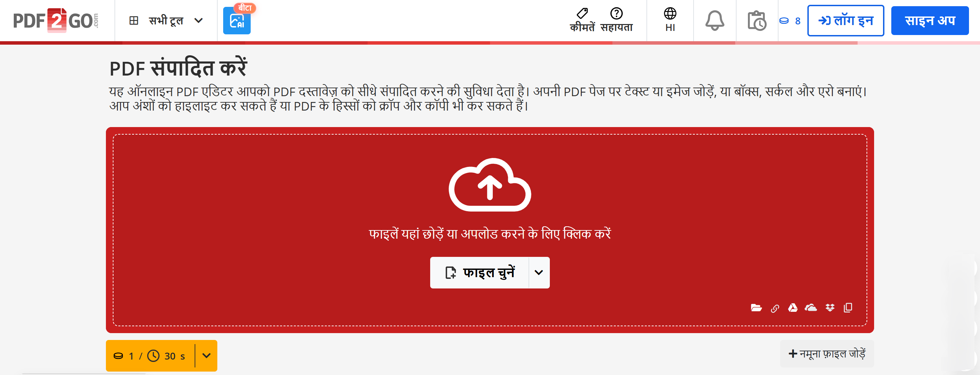Click the साइन अप button
Screen dimensions: 980x375
[929, 21]
